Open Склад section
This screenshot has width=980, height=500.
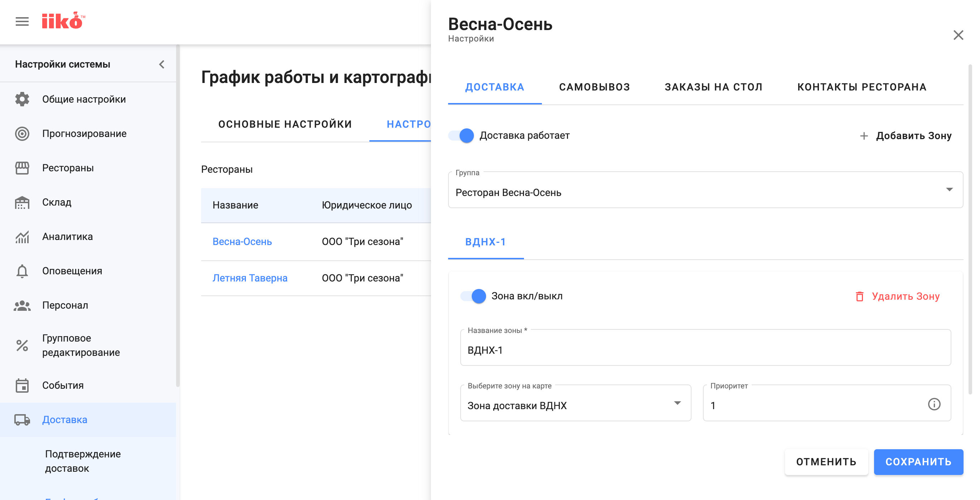click(57, 202)
